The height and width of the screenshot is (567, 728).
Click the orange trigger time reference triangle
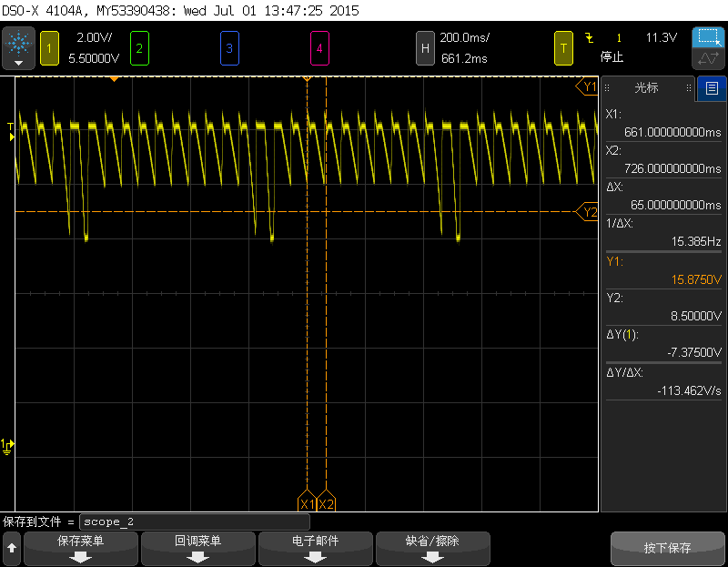point(114,79)
